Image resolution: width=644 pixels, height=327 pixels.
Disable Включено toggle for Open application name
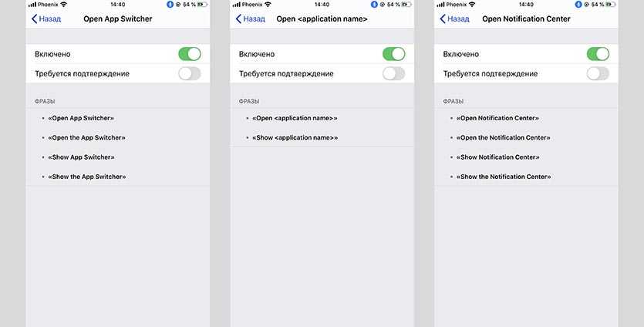click(394, 54)
